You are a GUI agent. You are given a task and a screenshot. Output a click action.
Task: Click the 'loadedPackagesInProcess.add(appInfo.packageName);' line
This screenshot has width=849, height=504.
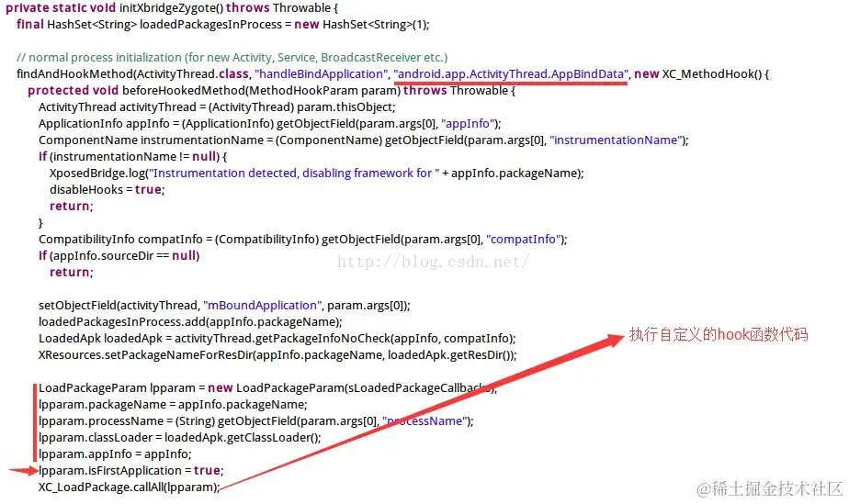coord(190,322)
